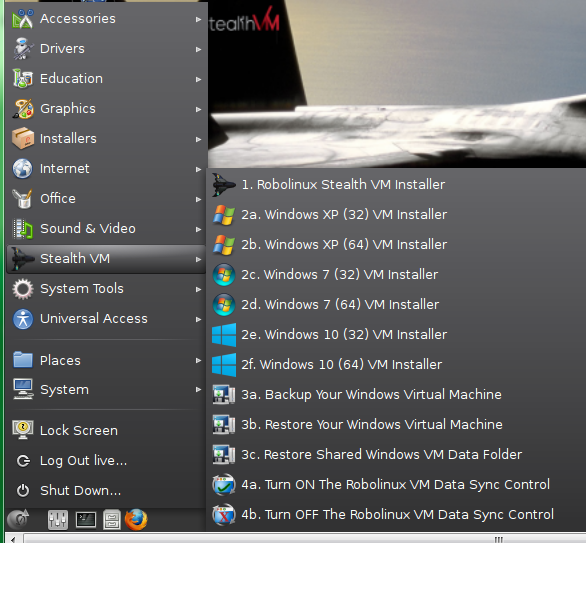Click the stealth jet icon for installer 1
The image size is (586, 615).
click(224, 185)
